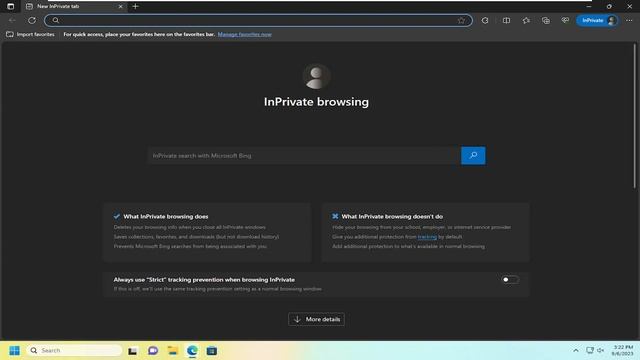Toggle Strict tracking prevention switch
The width and height of the screenshot is (640, 360).
click(510, 280)
